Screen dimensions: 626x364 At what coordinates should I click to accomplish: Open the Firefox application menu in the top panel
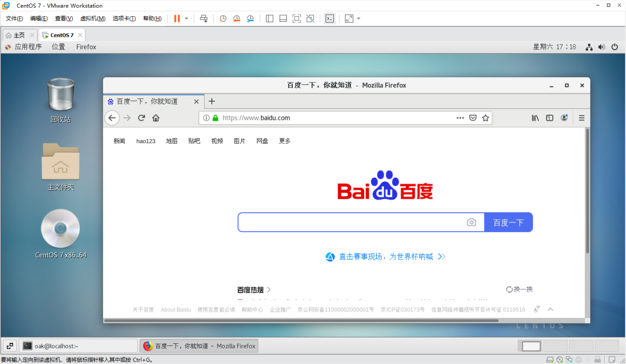(86, 47)
